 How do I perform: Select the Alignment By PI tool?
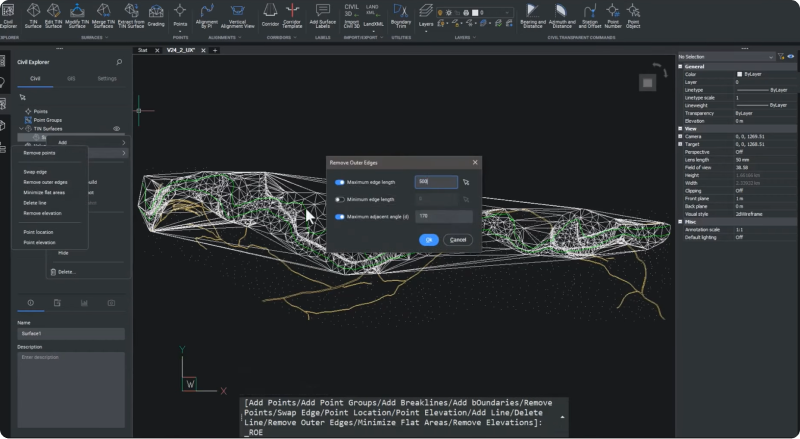click(208, 14)
